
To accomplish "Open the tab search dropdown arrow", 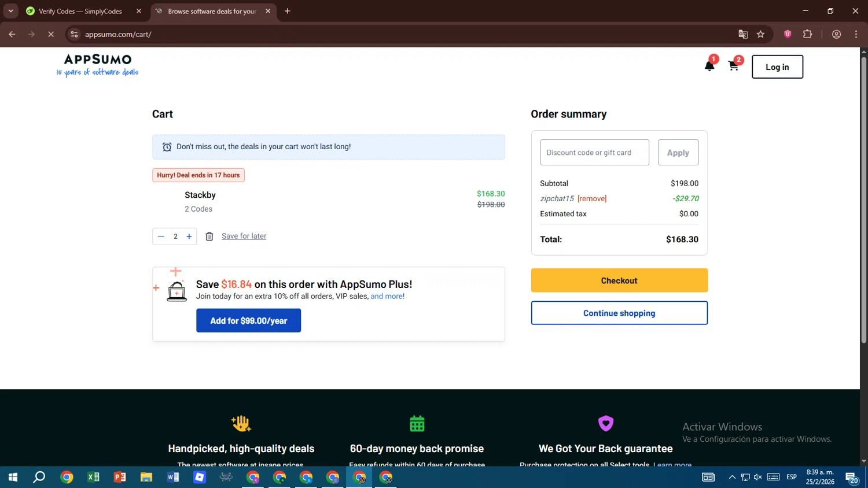I will click(x=10, y=11).
